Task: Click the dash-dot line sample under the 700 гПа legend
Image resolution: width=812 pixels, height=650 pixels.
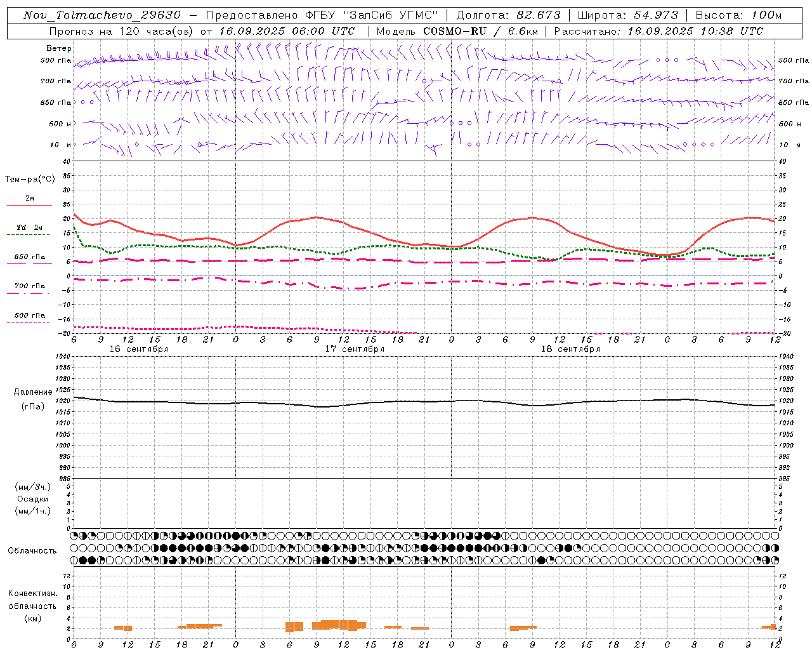Action: (28, 293)
